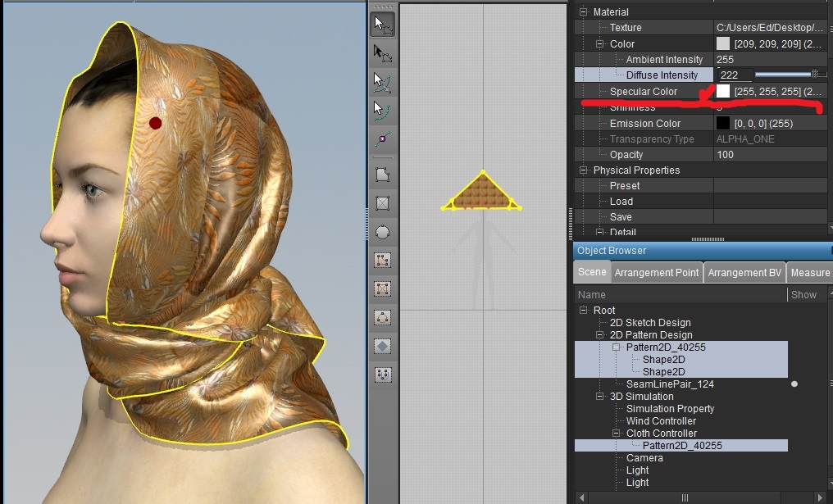Open the Arrangement Point tab
Screen dimensions: 833x504
coord(657,272)
